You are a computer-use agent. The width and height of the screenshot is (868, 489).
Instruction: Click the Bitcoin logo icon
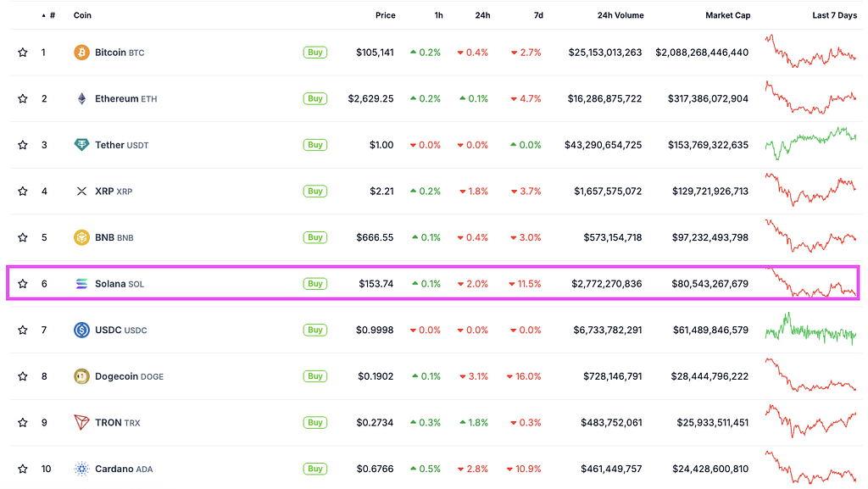tap(81, 53)
